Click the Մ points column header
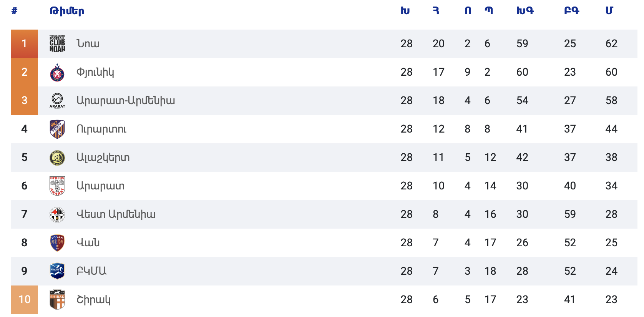The height and width of the screenshot is (317, 644). click(x=609, y=11)
